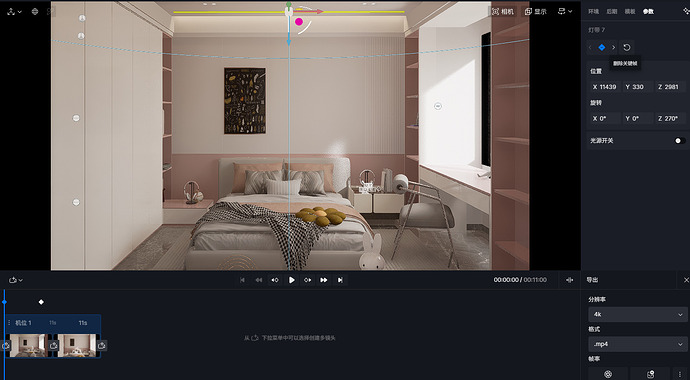
Task: Step to the previous keyframe in playback bar
Action: 275,280
